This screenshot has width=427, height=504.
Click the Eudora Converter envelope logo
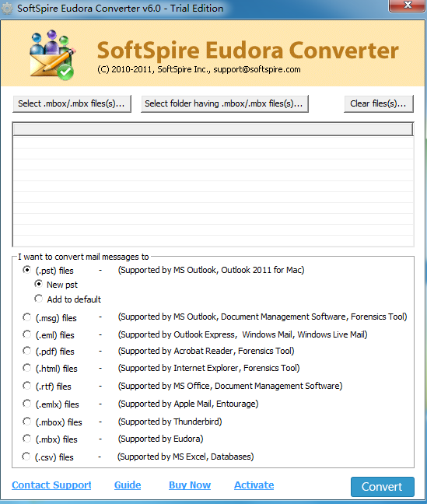tap(52, 55)
